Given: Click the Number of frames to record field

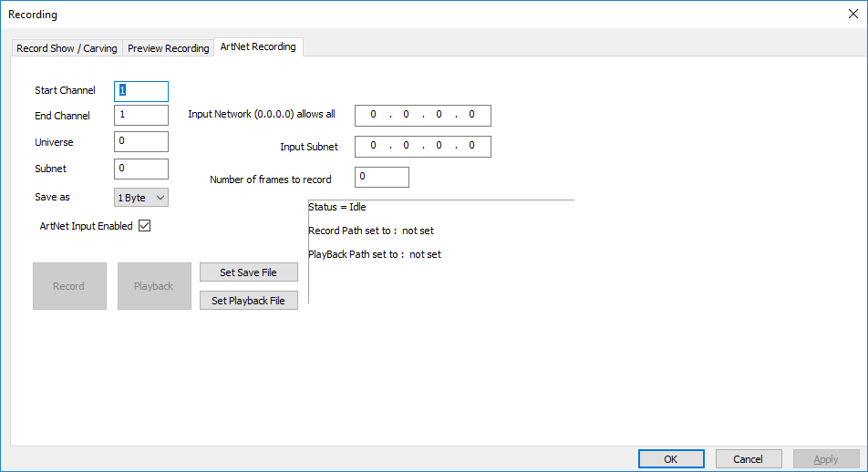Looking at the screenshot, I should [382, 177].
